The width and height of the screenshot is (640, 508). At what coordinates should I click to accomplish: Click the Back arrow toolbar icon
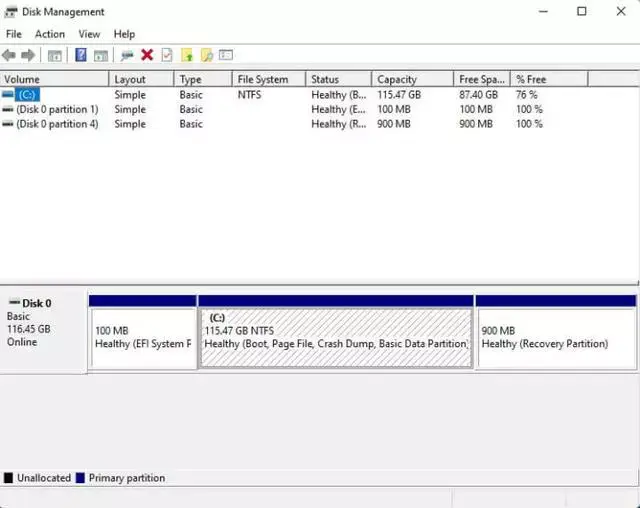click(9, 55)
